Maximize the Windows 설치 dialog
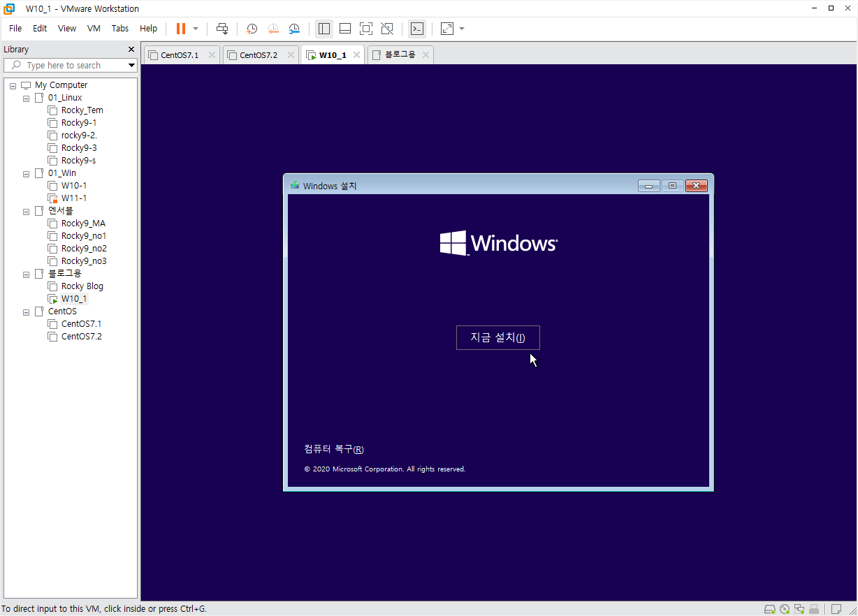The width and height of the screenshot is (858, 616). (x=672, y=186)
